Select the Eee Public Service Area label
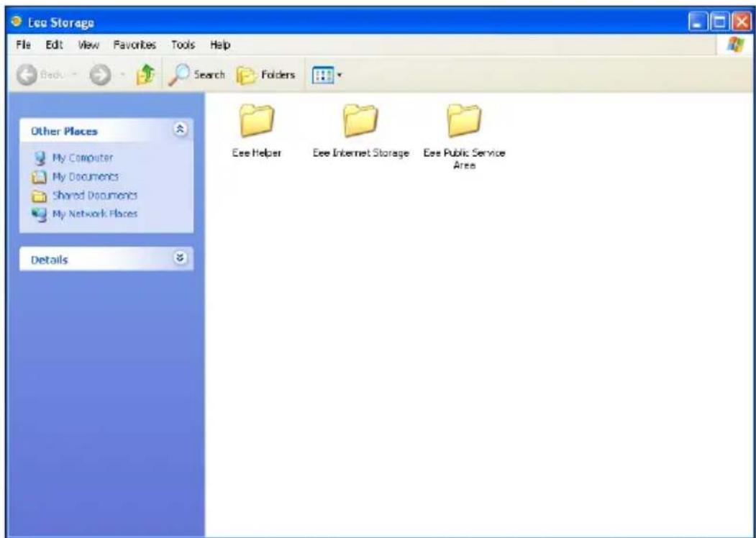 tap(464, 159)
